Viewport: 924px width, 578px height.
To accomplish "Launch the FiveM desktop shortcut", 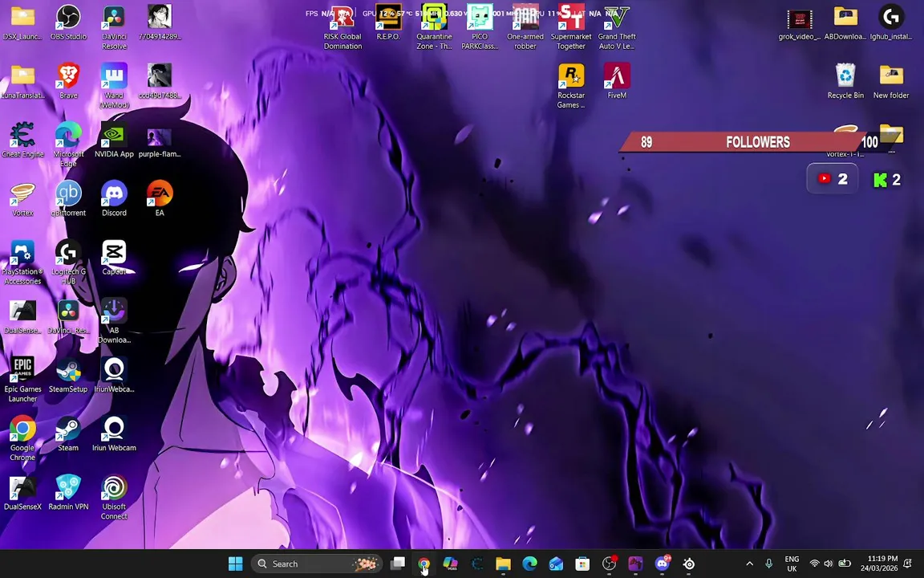I will click(617, 81).
